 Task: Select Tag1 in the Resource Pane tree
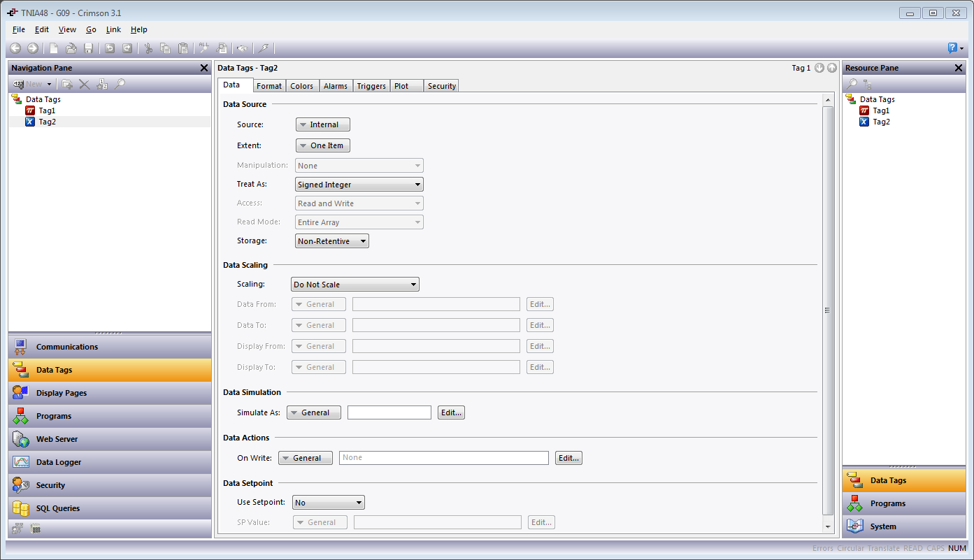tap(881, 110)
